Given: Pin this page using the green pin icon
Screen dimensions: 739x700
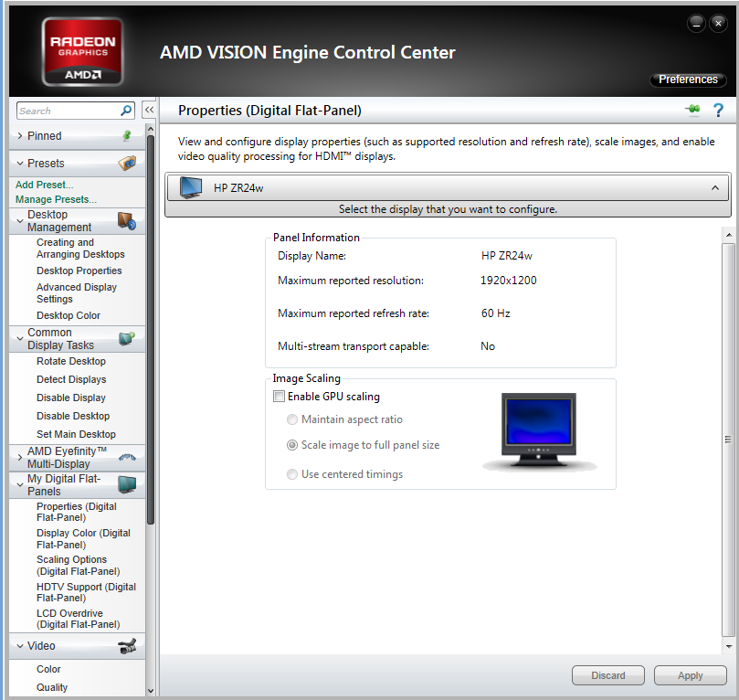Looking at the screenshot, I should coord(692,111).
